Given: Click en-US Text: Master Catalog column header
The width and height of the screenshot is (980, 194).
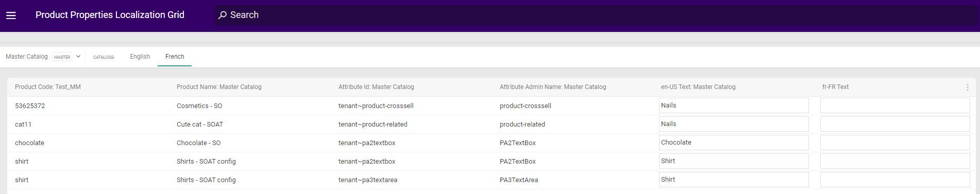Looking at the screenshot, I should (698, 87).
